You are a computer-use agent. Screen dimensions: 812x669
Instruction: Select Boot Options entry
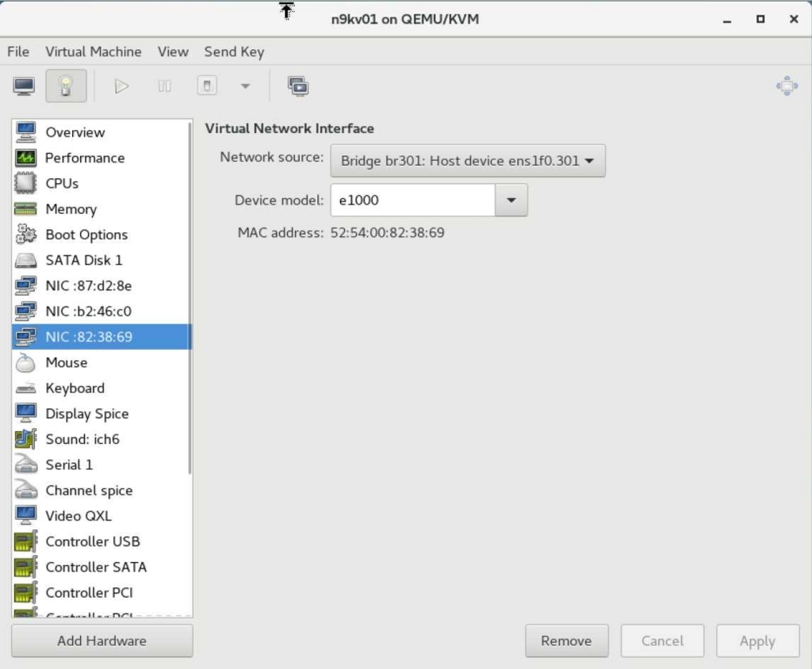[101, 235]
